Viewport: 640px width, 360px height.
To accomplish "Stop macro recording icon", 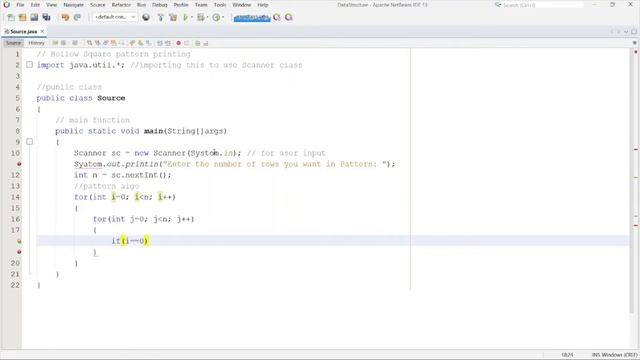I will pos(187,43).
